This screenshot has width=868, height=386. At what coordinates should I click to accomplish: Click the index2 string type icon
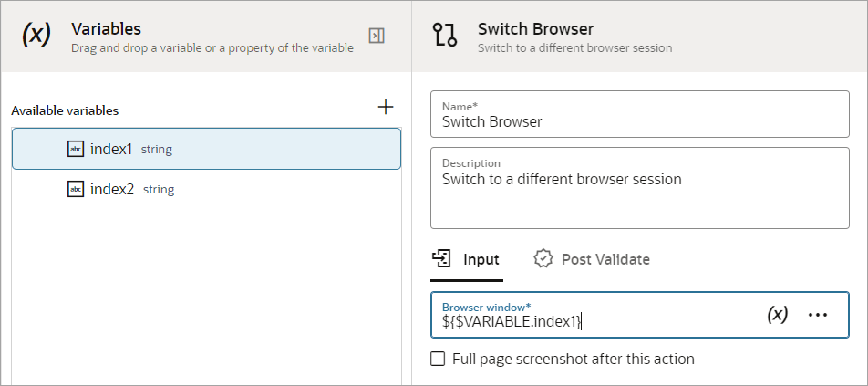76,189
